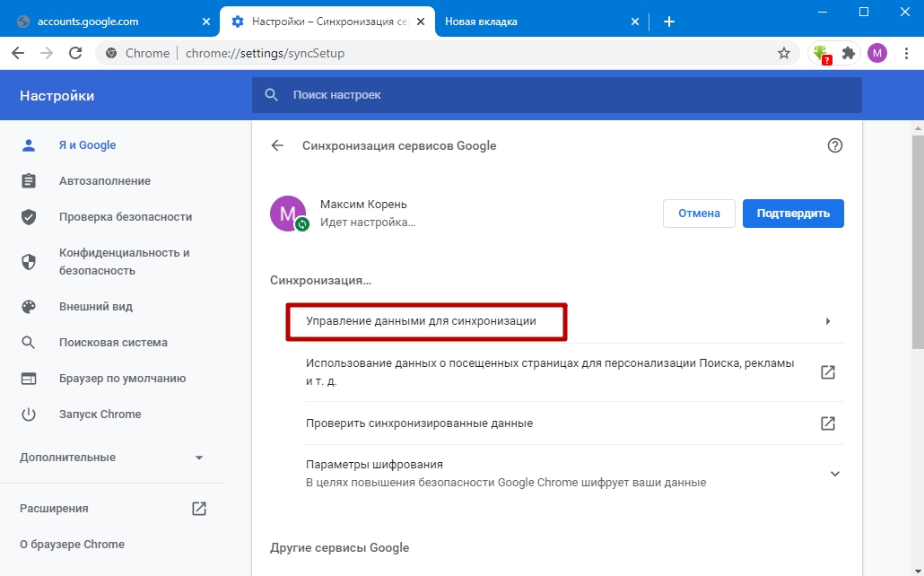Click the back arrow beside Синхронизация сервисов Google
The image size is (924, 576).
pyautogui.click(x=277, y=145)
